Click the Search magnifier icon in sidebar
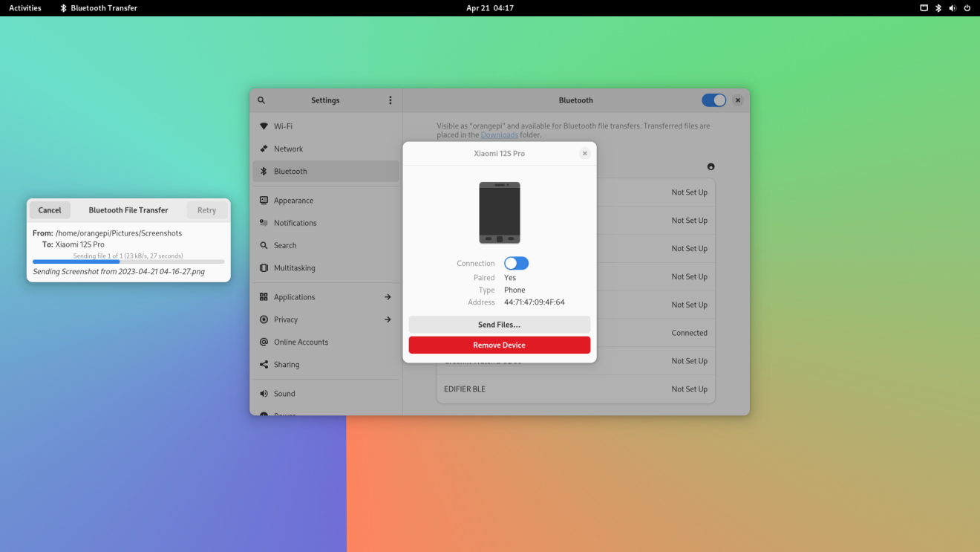Viewport: 980px width, 552px height. coord(264,245)
